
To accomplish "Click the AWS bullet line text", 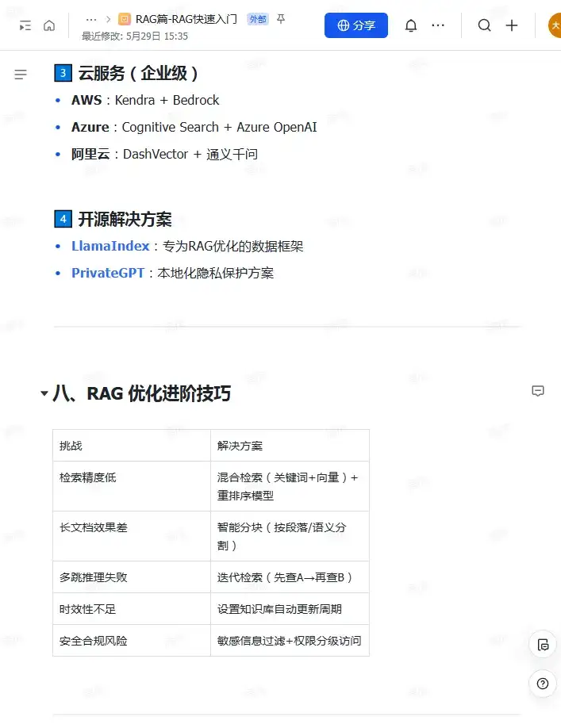I will pyautogui.click(x=145, y=100).
